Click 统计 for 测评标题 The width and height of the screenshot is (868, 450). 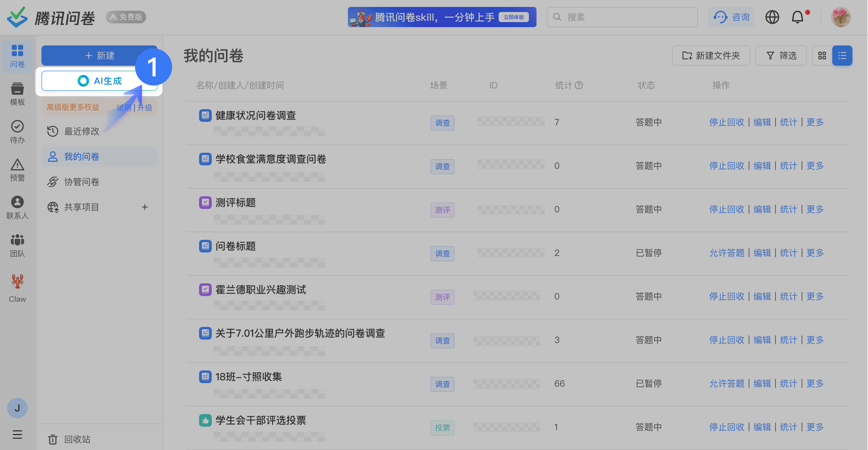coord(788,209)
